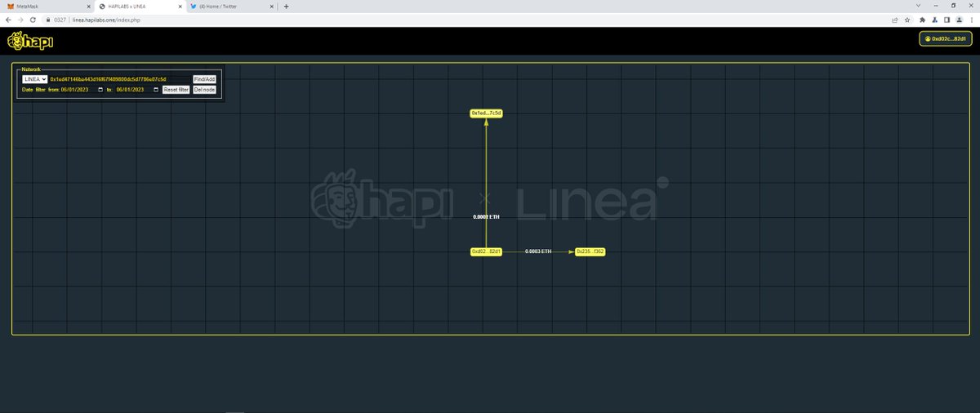Share this page via share icon

(895, 19)
